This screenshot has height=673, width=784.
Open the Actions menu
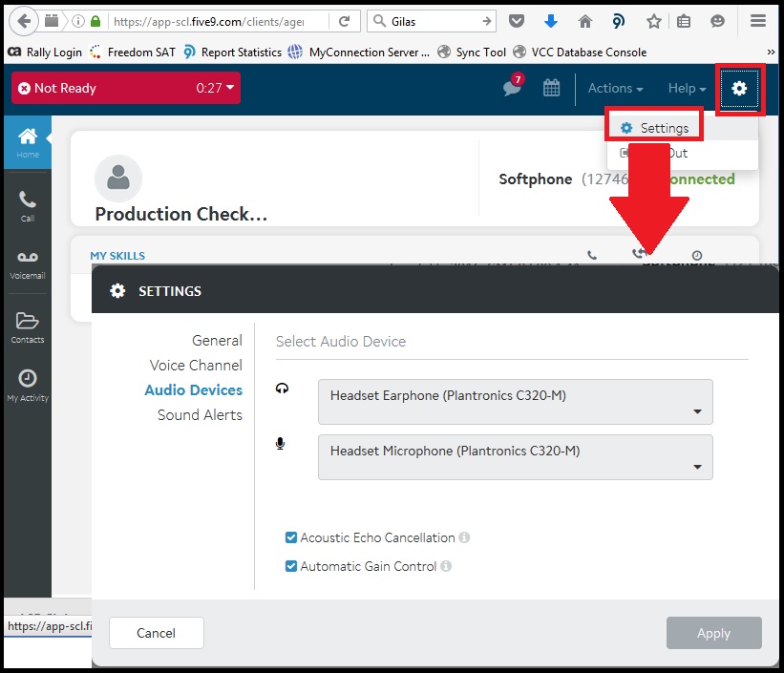coord(615,88)
